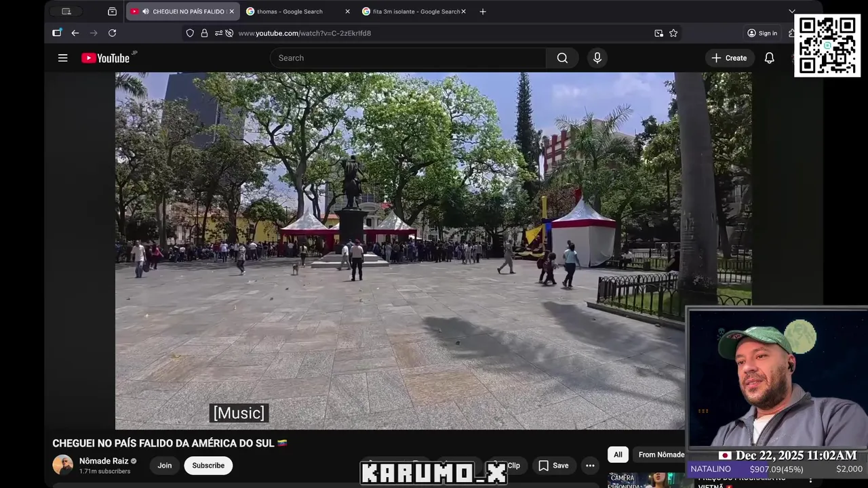Bookmark this page with the star icon
868x488 pixels.
(673, 33)
